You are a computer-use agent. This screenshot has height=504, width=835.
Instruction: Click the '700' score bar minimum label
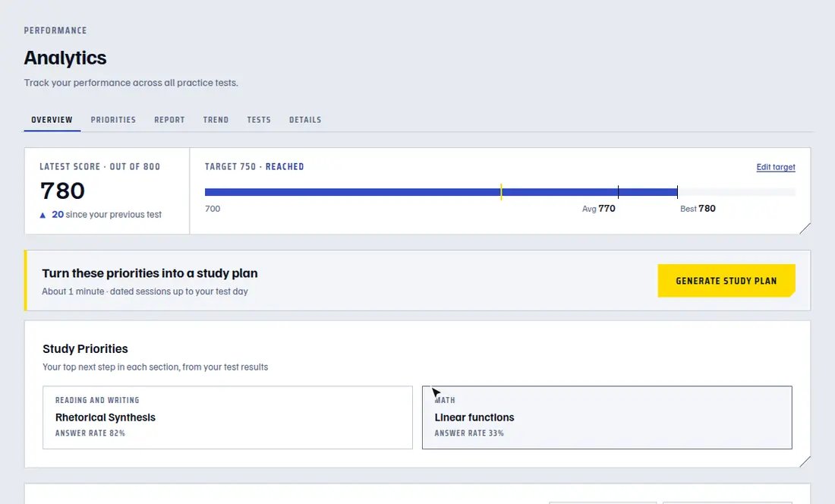click(213, 209)
